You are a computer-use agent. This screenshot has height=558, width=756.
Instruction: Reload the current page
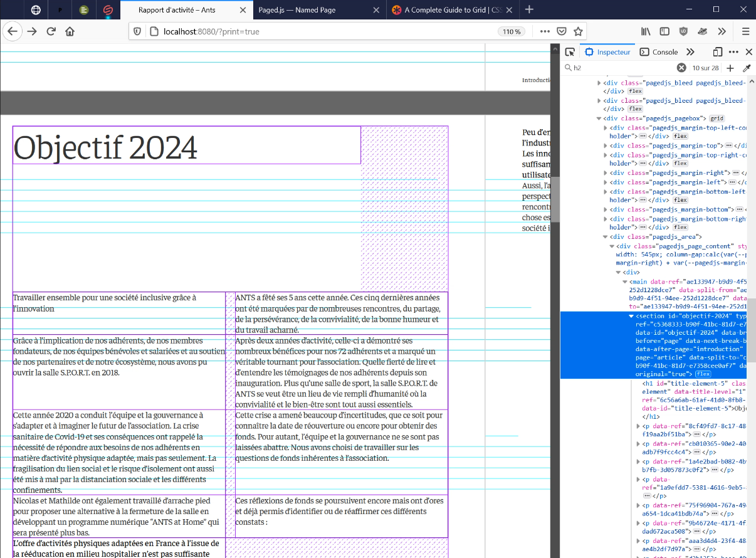pyautogui.click(x=51, y=31)
